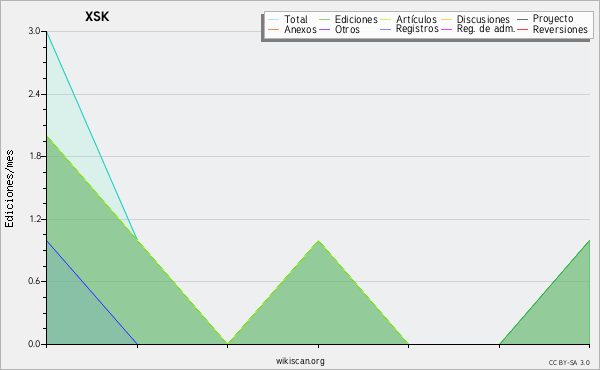Click the 0.6 y-axis value
This screenshot has width=600, height=370.
pyautogui.click(x=34, y=281)
